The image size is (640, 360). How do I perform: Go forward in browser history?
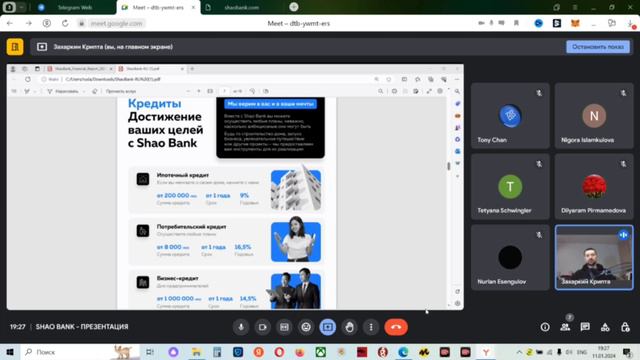click(28, 23)
